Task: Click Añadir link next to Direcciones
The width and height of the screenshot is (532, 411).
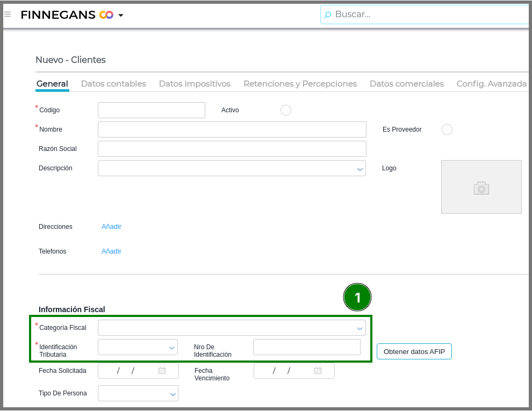Action: (111, 227)
